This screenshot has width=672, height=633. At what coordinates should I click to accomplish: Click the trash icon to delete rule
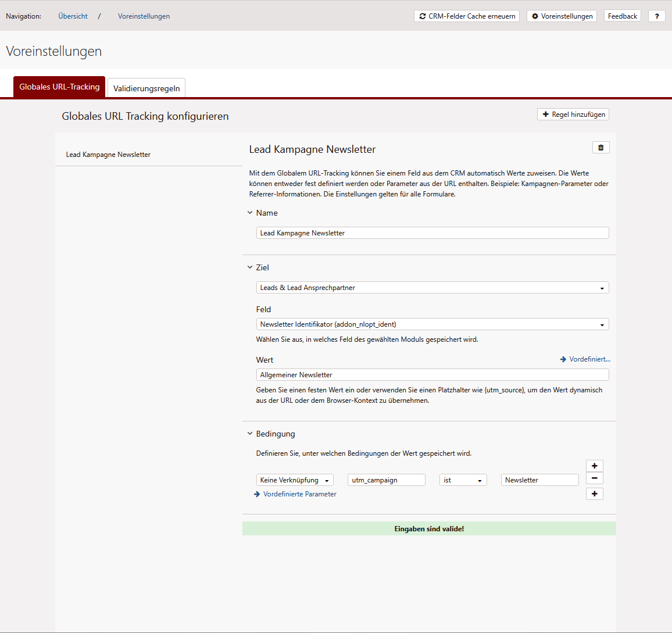[600, 148]
